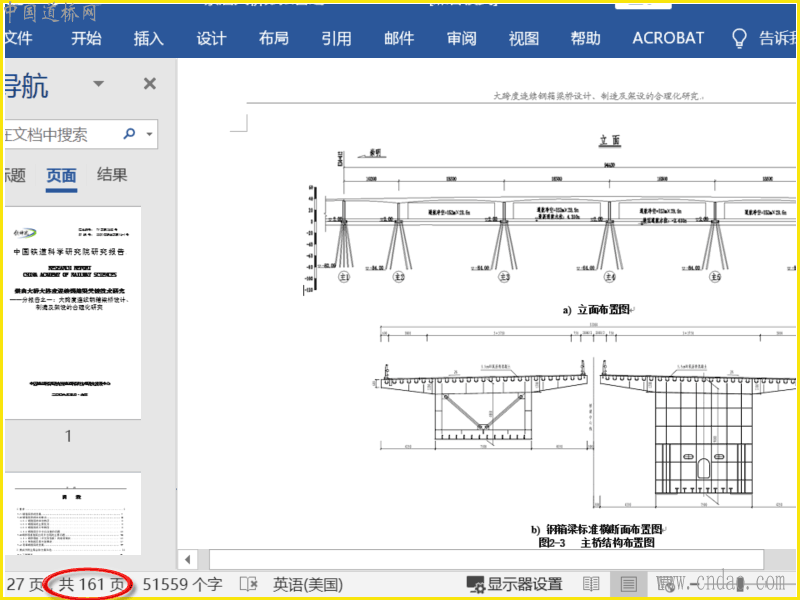Click the page header text line

click(x=599, y=96)
